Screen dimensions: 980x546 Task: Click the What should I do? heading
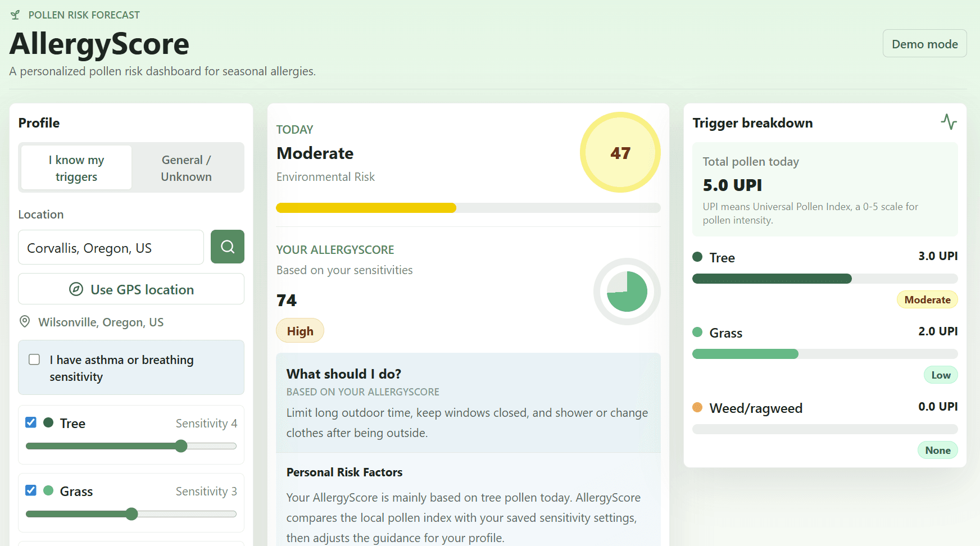[344, 374]
